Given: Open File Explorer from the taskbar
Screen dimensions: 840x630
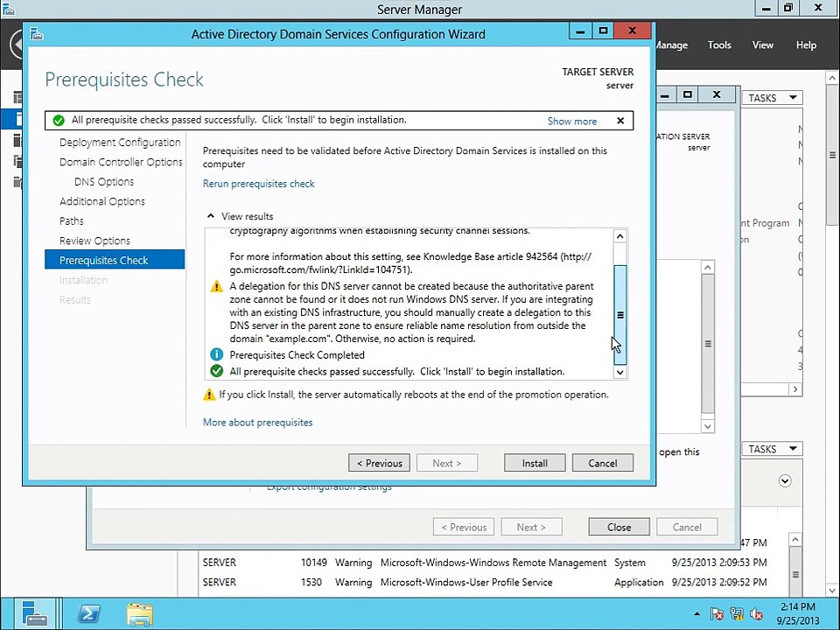Looking at the screenshot, I should pos(140,614).
